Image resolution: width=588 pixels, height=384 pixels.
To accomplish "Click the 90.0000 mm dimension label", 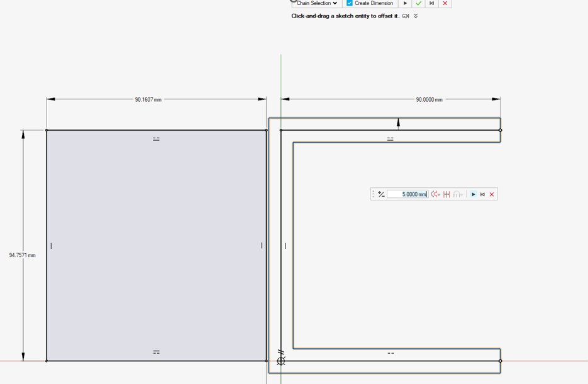I will coord(429,99).
